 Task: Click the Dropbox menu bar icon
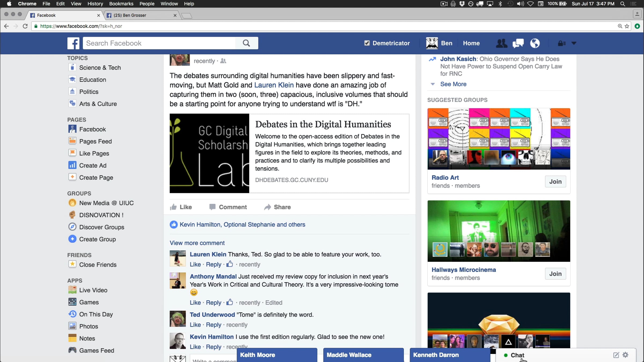[x=462, y=4]
